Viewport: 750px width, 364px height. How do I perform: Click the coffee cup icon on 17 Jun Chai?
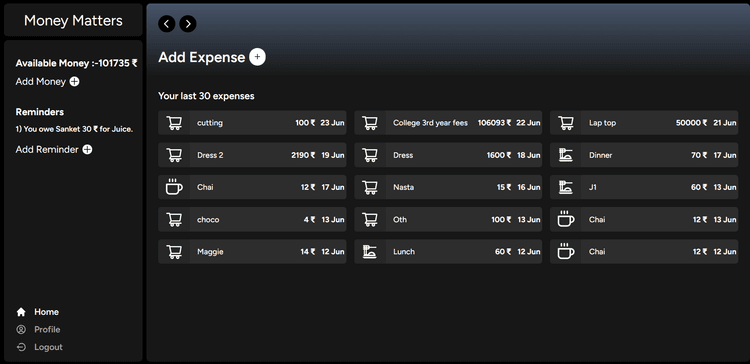174,187
